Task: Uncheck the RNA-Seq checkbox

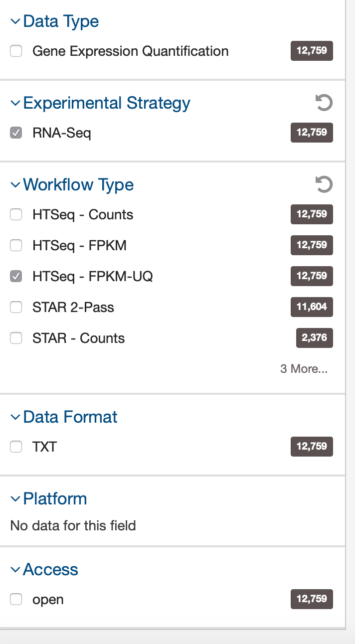Action: click(x=15, y=133)
